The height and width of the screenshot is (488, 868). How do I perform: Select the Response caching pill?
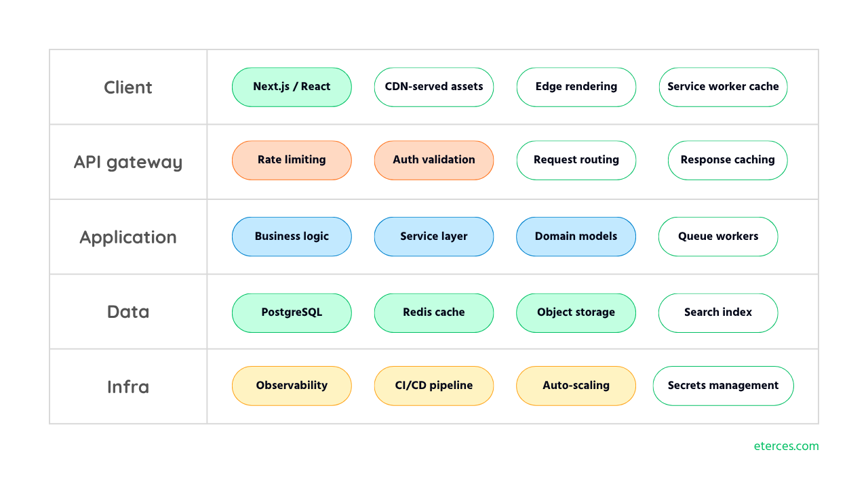[x=728, y=160]
